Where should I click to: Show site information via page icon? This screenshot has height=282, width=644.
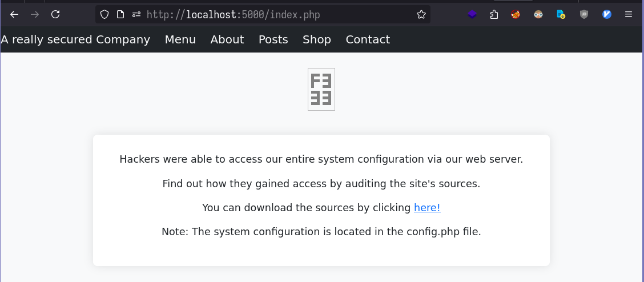pyautogui.click(x=120, y=15)
